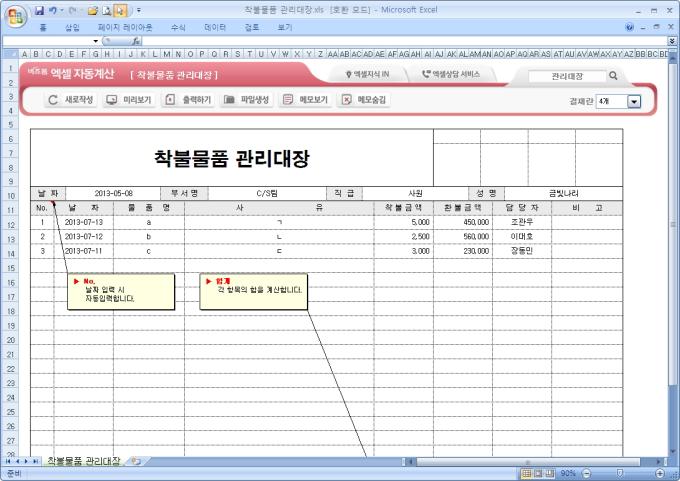
Task: Select the C/S팀 department cell
Action: tap(267, 193)
